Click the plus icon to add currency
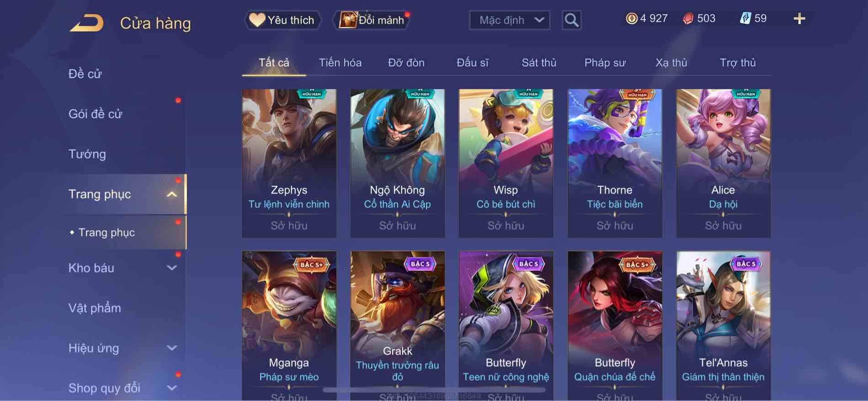Image resolution: width=868 pixels, height=401 pixels. (799, 19)
